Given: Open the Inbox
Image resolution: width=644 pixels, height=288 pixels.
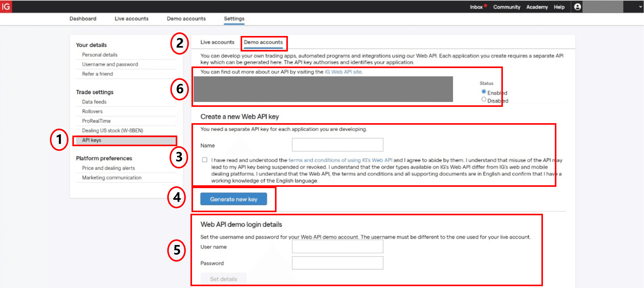Looking at the screenshot, I should pos(476,7).
